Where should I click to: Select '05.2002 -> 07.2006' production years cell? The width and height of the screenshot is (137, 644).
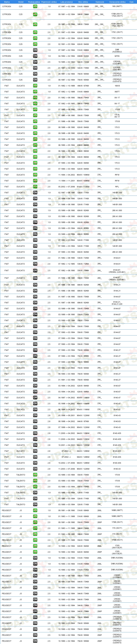click(67, 187)
